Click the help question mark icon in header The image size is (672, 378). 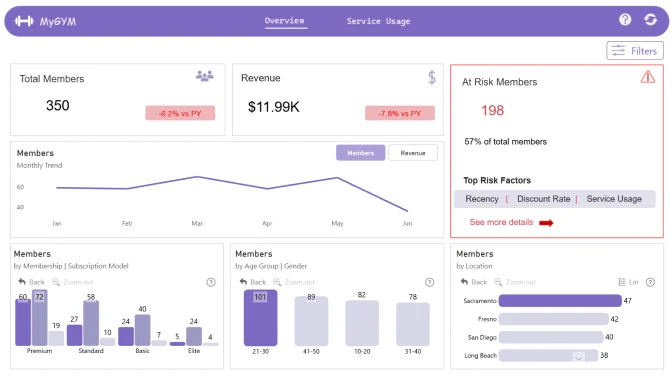coord(625,19)
